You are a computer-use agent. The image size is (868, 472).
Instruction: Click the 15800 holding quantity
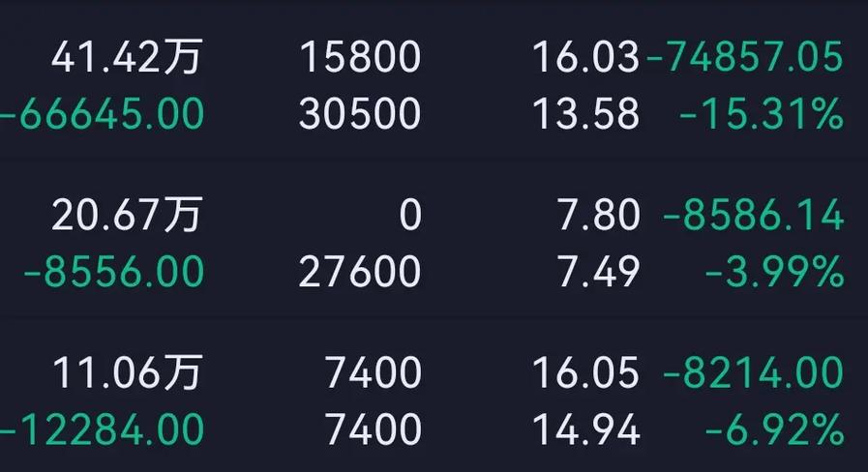point(360,57)
